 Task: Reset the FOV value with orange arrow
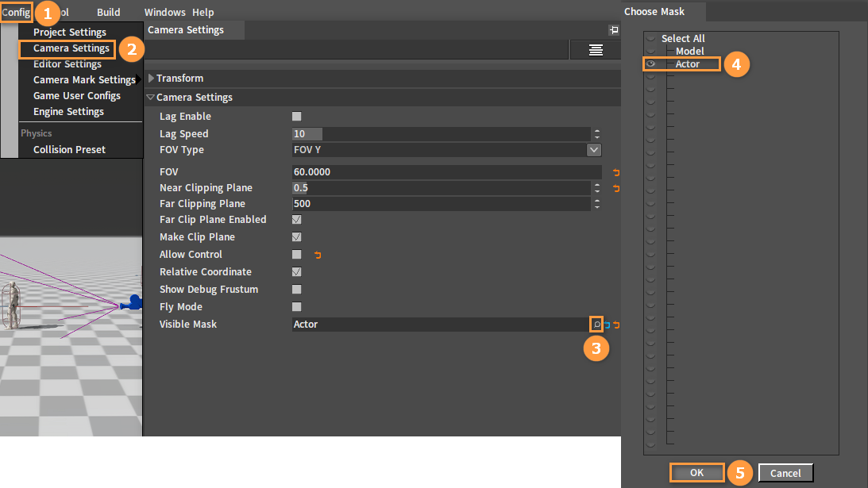(615, 172)
